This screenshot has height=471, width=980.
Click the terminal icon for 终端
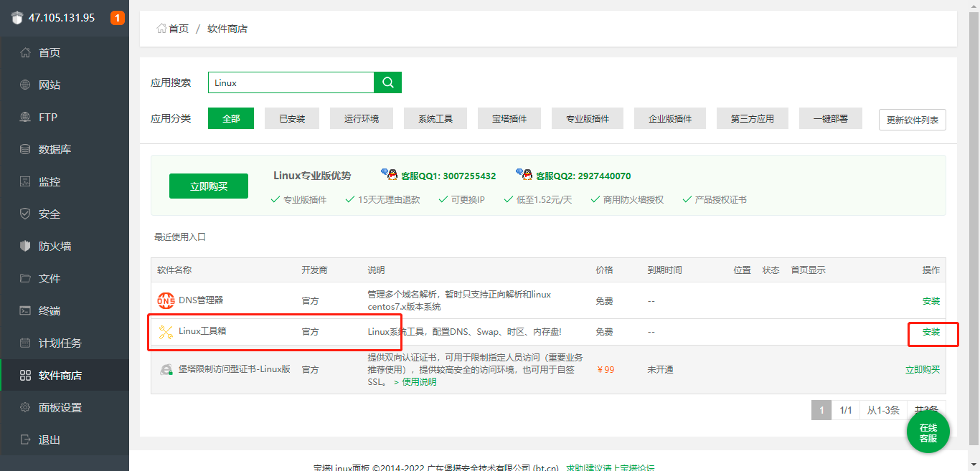click(25, 310)
